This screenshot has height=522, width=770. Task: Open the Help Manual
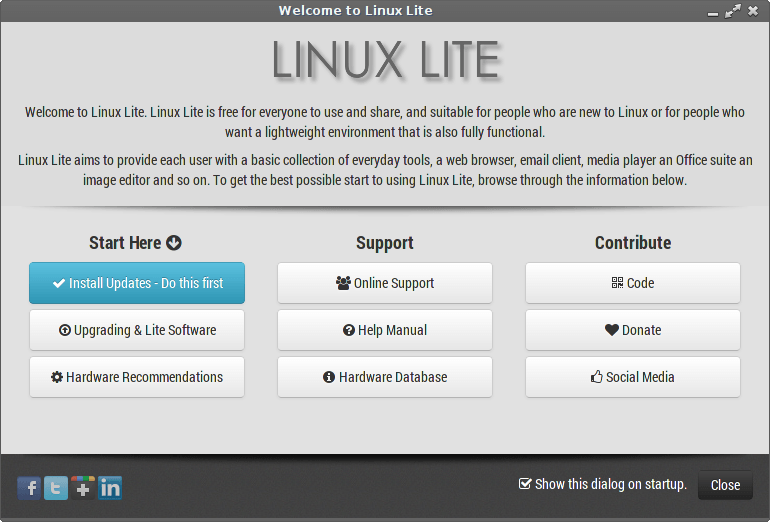click(385, 330)
